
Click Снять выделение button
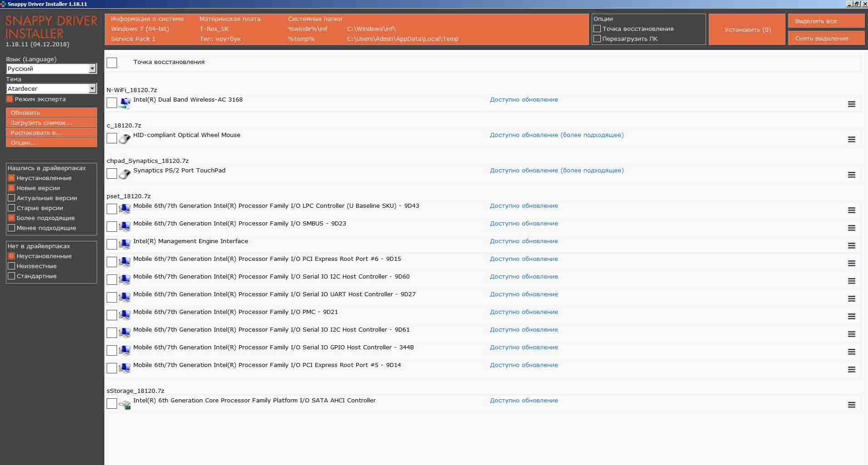click(x=826, y=38)
